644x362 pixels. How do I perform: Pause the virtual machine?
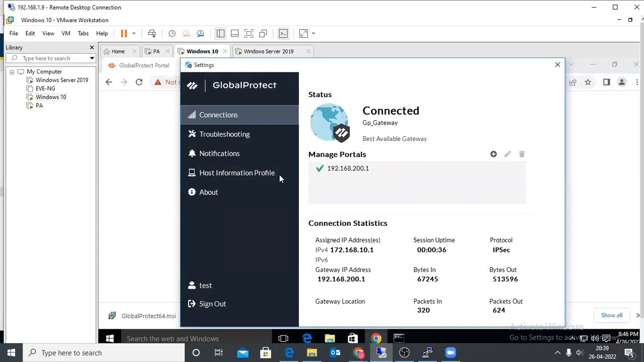[124, 34]
